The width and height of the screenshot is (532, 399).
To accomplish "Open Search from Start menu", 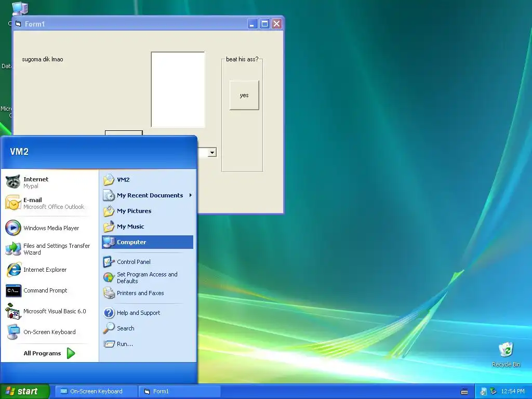I will [x=147, y=328].
